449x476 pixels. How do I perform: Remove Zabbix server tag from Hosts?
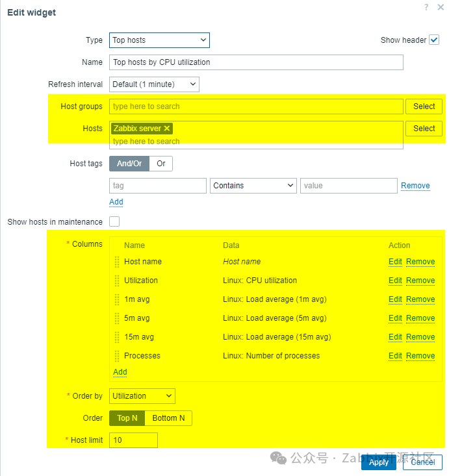[167, 129]
